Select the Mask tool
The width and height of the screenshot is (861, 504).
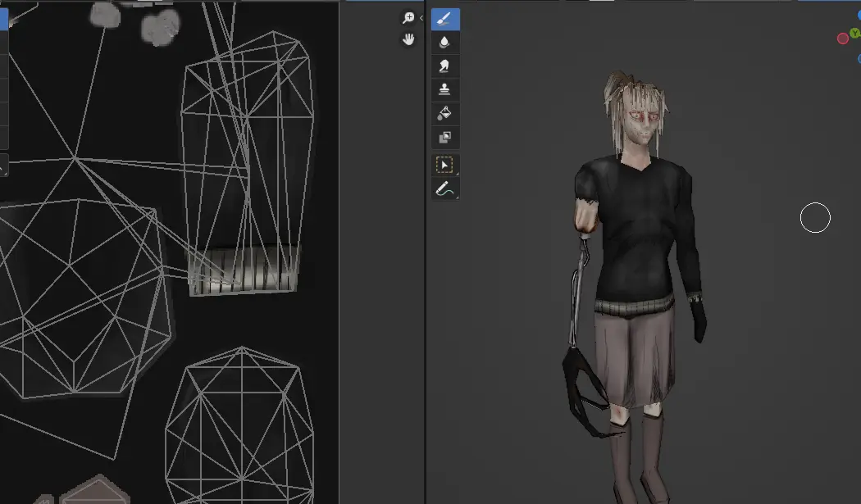(x=445, y=137)
